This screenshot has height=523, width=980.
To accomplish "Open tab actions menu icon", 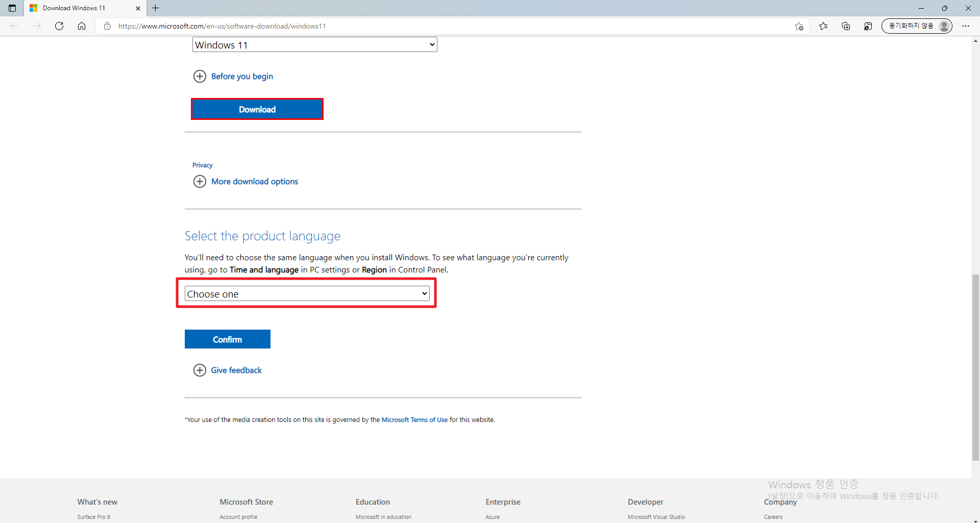I will 12,8.
